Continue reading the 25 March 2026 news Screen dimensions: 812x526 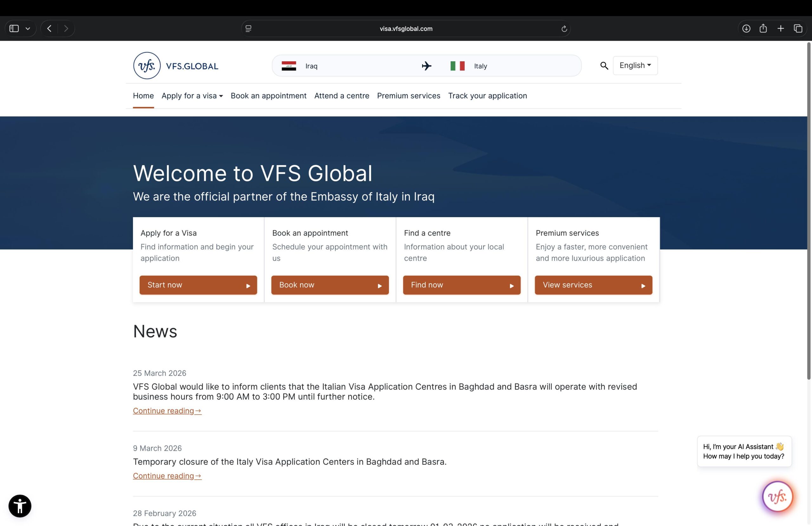click(167, 410)
